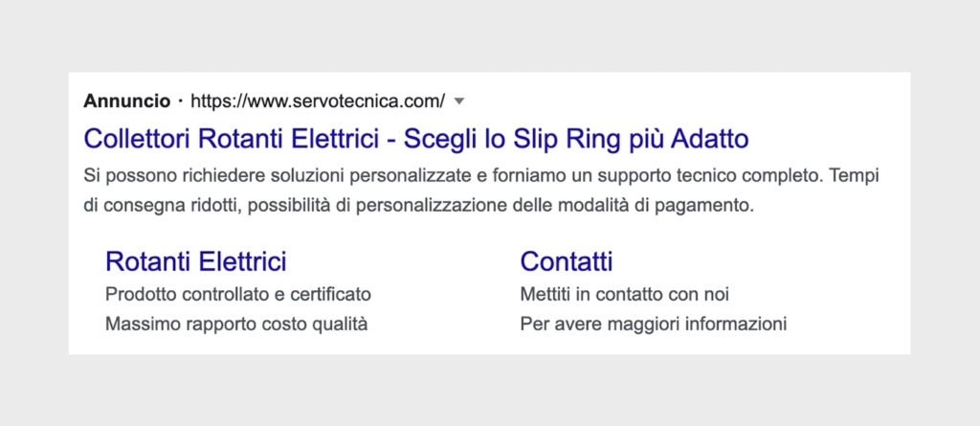Image resolution: width=980 pixels, height=426 pixels.
Task: Click the dot separator after Annuncio
Action: [181, 101]
